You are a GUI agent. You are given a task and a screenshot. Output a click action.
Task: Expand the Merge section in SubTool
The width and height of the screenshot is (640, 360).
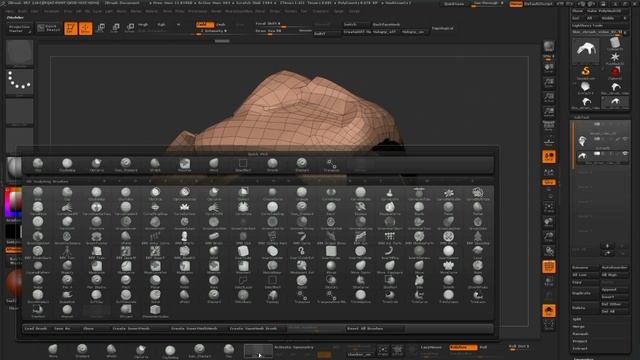578,327
